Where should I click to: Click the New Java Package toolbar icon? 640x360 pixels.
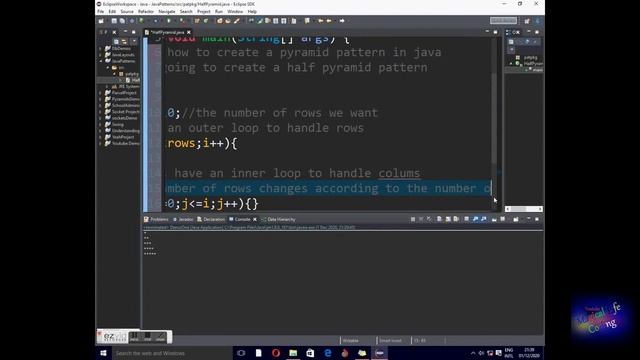pyautogui.click(x=197, y=21)
